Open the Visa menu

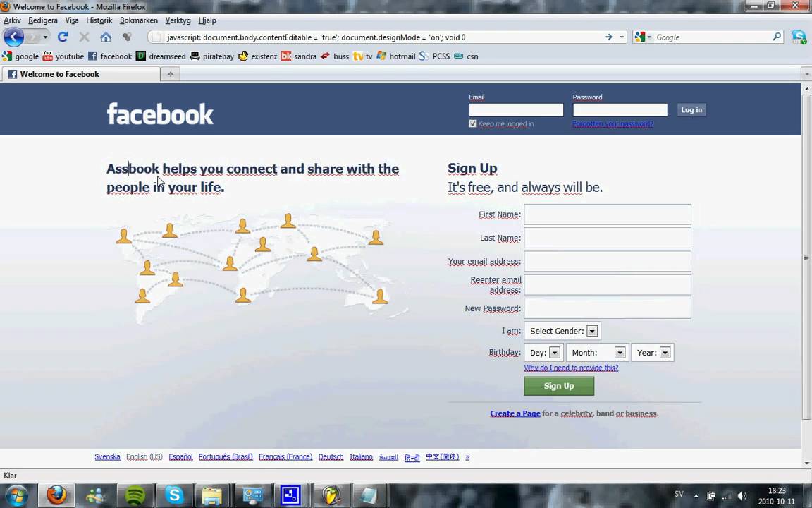72,20
